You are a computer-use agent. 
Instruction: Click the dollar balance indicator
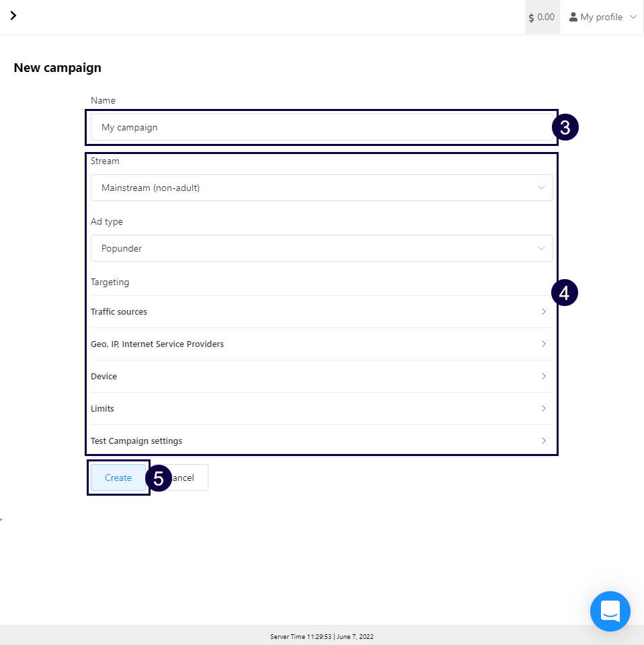click(x=542, y=17)
